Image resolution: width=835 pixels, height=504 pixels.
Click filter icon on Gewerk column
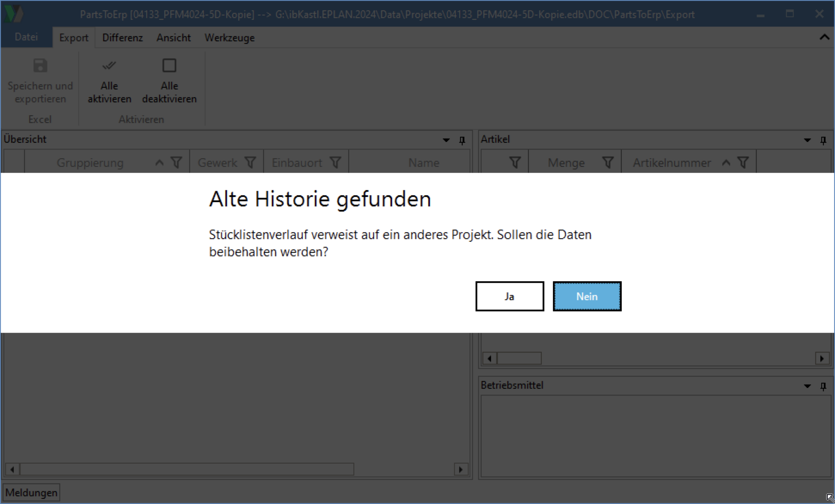point(250,163)
